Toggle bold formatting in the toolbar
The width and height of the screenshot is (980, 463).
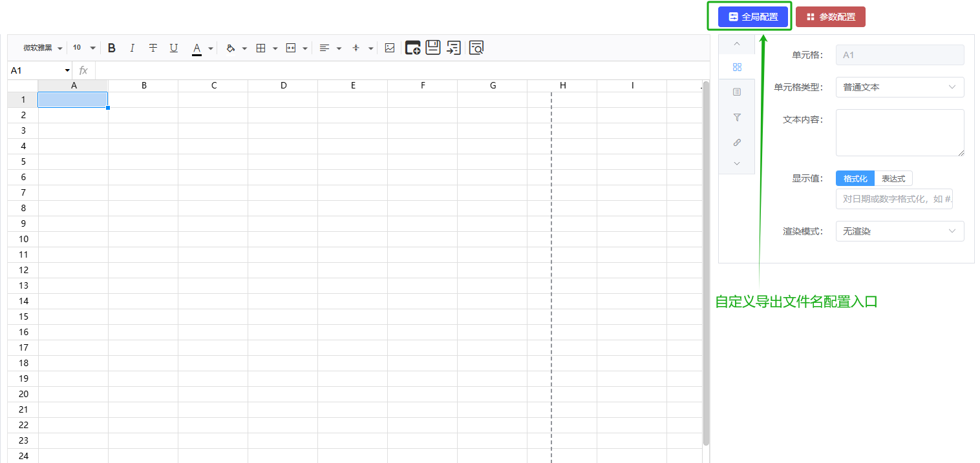[112, 48]
